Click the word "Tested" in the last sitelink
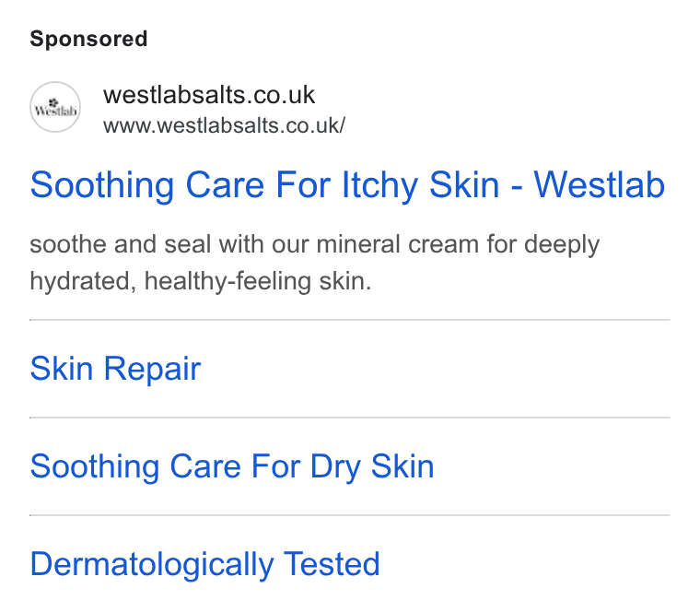Screen dimensions: 700x612 click(332, 564)
